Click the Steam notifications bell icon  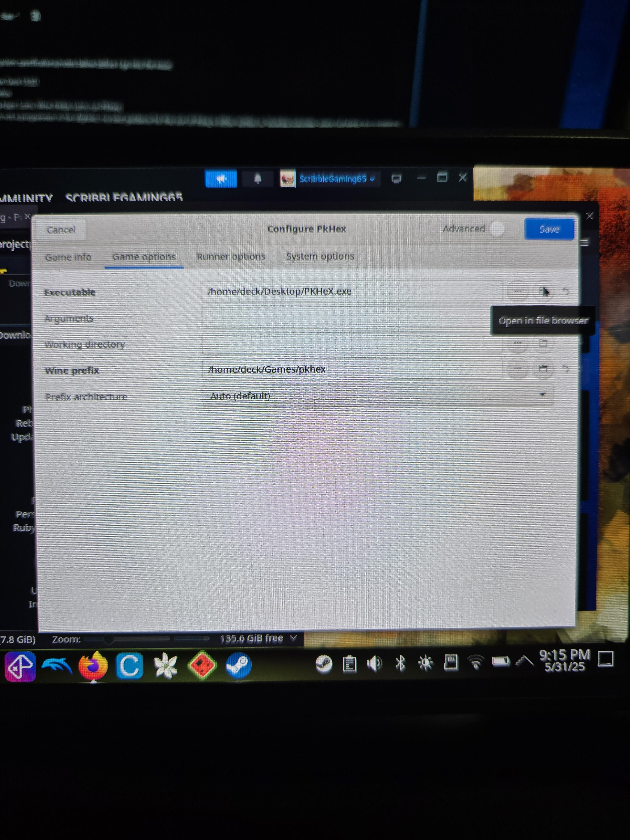(x=257, y=178)
